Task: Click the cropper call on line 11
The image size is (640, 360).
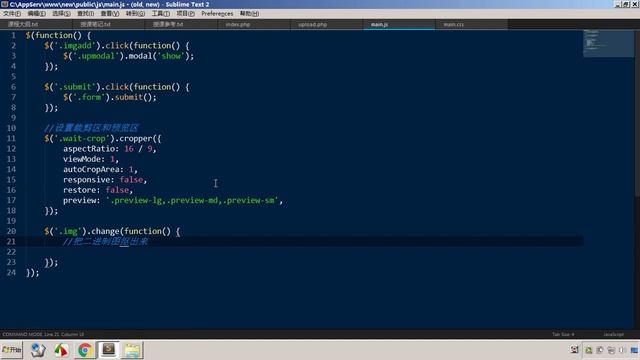Action: pos(140,138)
